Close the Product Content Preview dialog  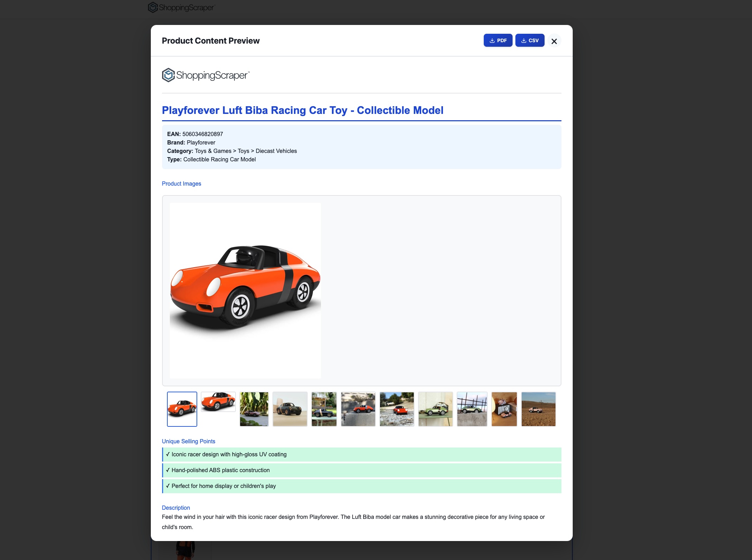point(554,41)
